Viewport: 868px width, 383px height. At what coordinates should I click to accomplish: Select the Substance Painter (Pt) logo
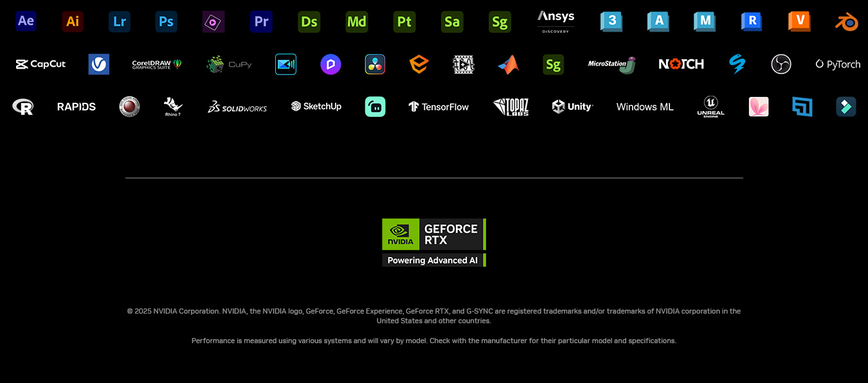(x=404, y=22)
